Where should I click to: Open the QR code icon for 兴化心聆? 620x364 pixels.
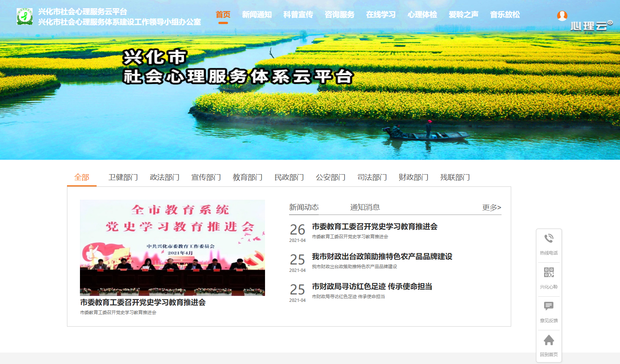549,273
